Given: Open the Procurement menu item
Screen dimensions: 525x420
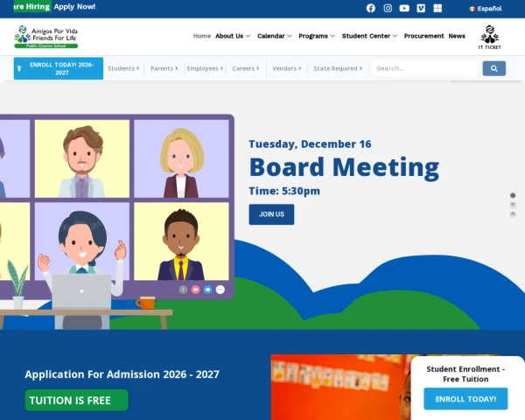Looking at the screenshot, I should tap(423, 36).
